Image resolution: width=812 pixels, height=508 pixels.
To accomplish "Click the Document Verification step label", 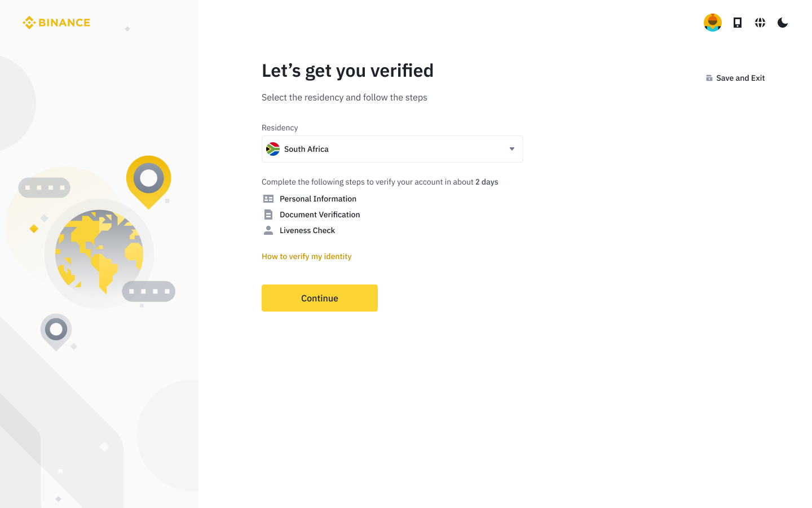I will 319,214.
